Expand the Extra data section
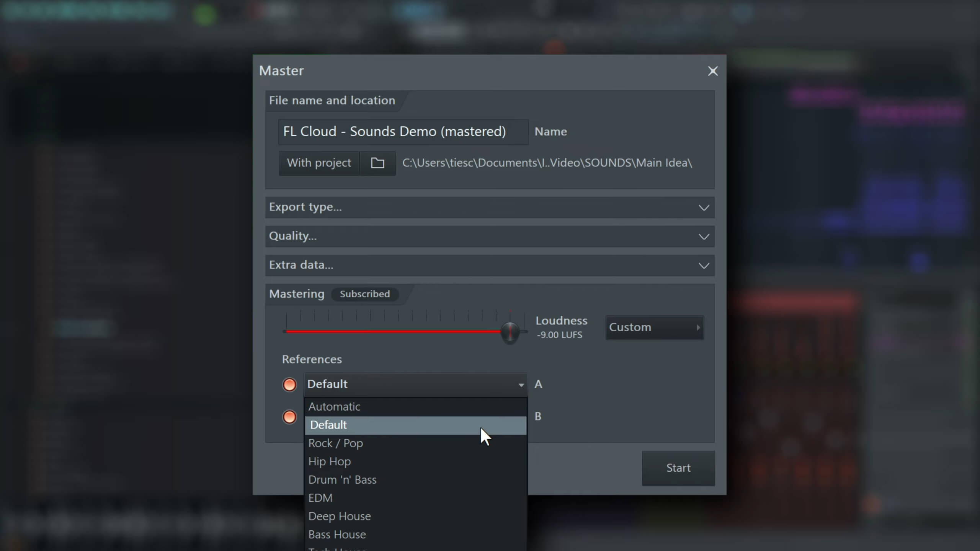The width and height of the screenshot is (980, 551). click(490, 265)
